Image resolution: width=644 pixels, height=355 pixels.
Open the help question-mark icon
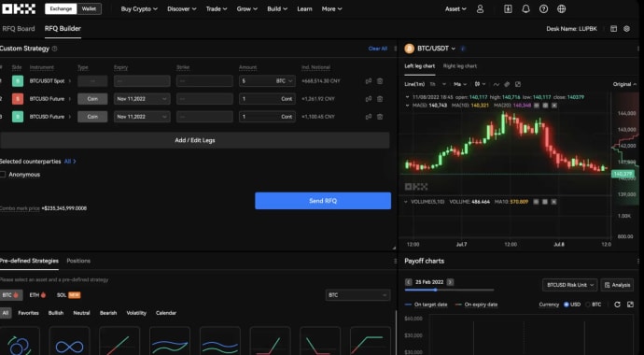click(543, 8)
